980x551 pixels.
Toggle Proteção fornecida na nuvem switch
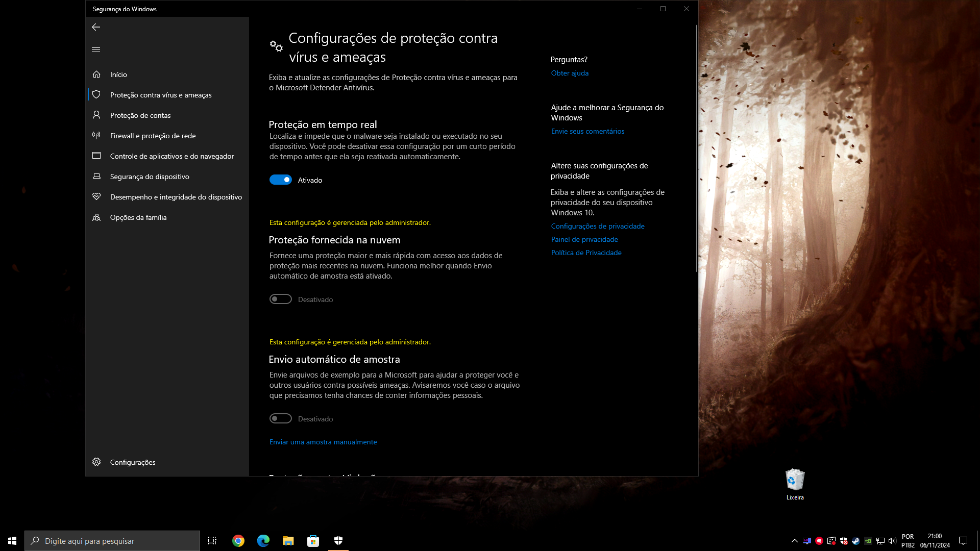tap(281, 299)
